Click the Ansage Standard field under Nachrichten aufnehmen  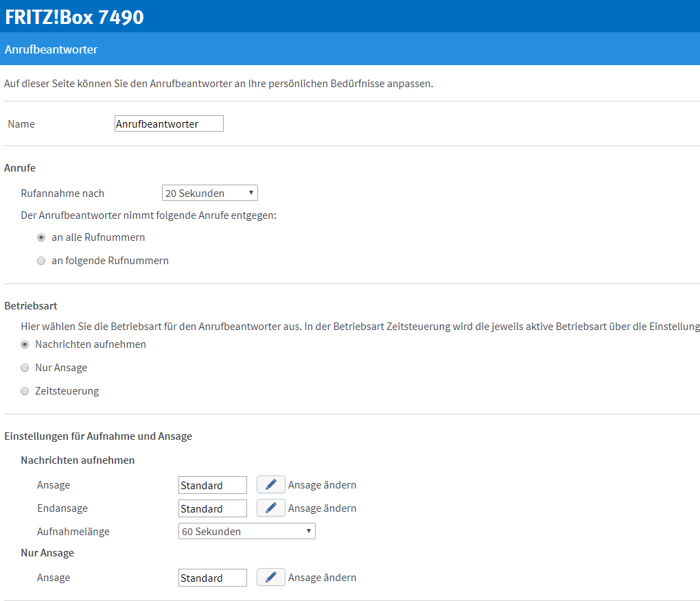[x=213, y=485]
